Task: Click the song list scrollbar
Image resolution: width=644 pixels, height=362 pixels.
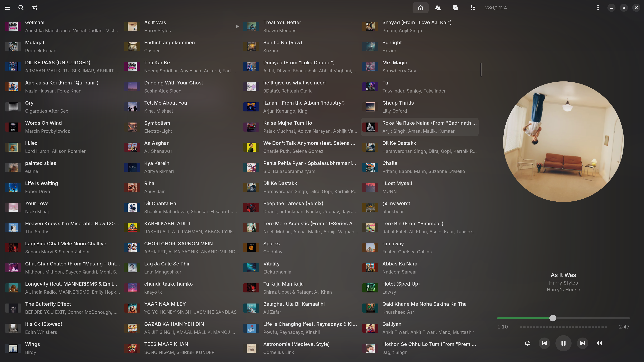Action: (x=481, y=70)
